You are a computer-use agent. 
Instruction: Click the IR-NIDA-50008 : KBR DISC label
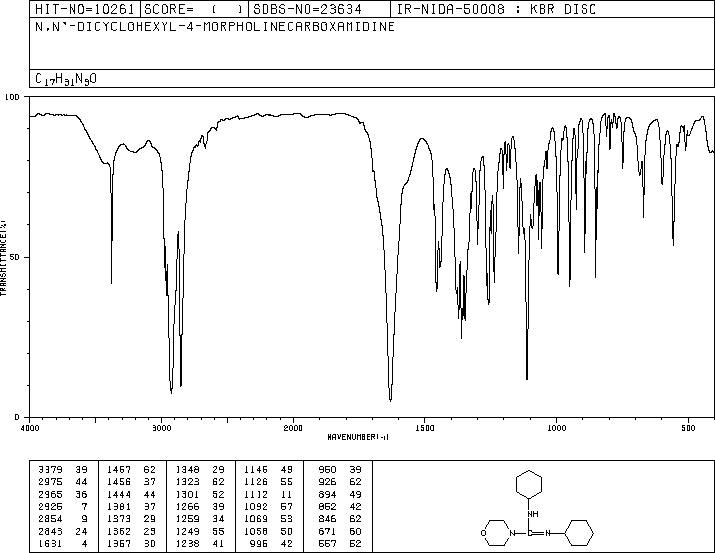496,9
